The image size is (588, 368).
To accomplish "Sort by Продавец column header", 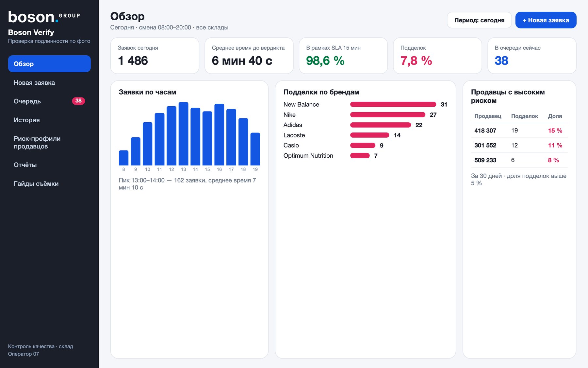I will pos(488,116).
